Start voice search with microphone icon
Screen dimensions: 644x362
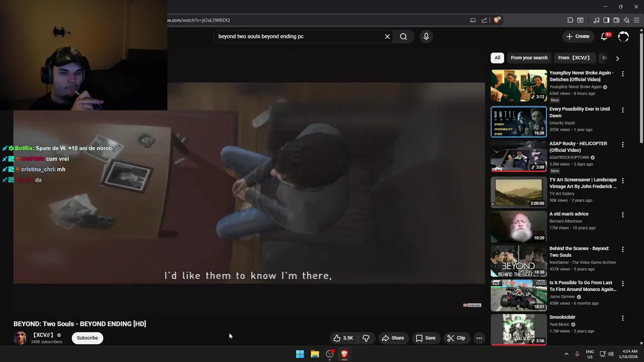(x=426, y=36)
